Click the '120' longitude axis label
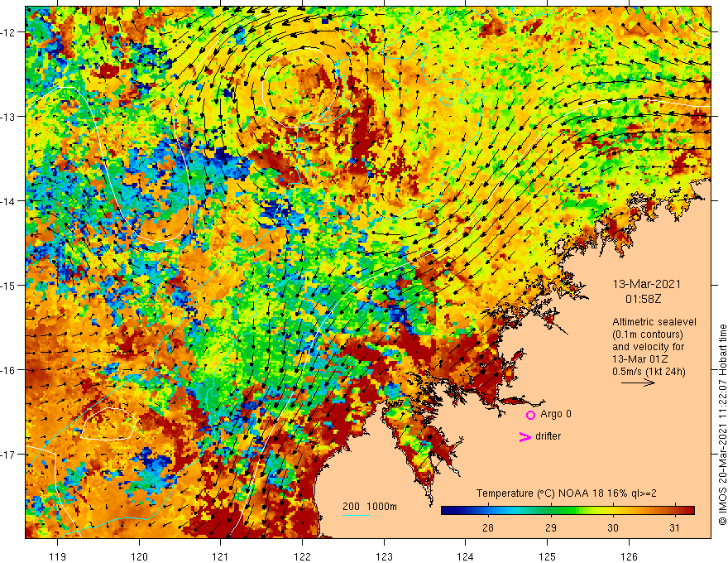Viewport: 728px width, 563px height. point(139,556)
